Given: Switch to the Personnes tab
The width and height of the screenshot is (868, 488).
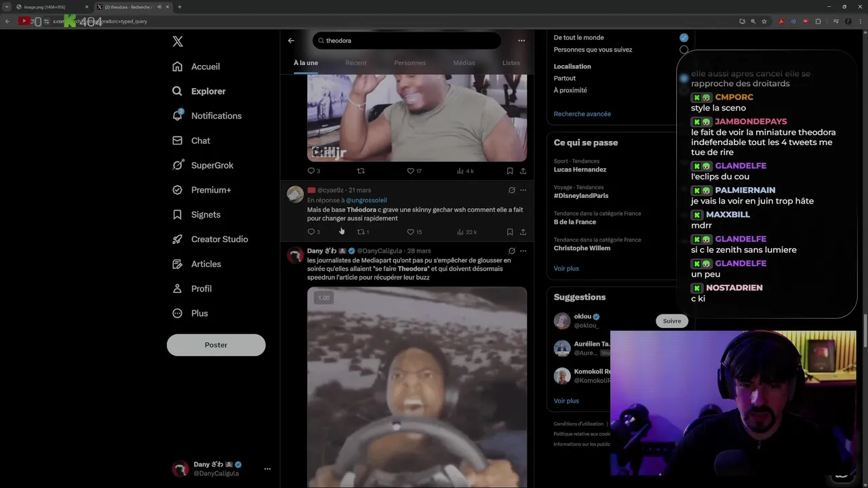Looking at the screenshot, I should 410,63.
